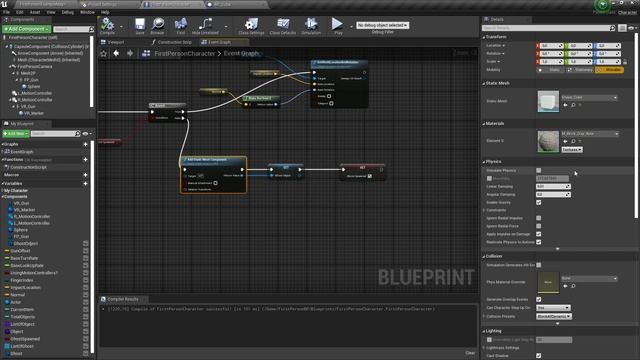Click the Simulation toolbar icon
The width and height of the screenshot is (640, 360).
pyautogui.click(x=311, y=25)
